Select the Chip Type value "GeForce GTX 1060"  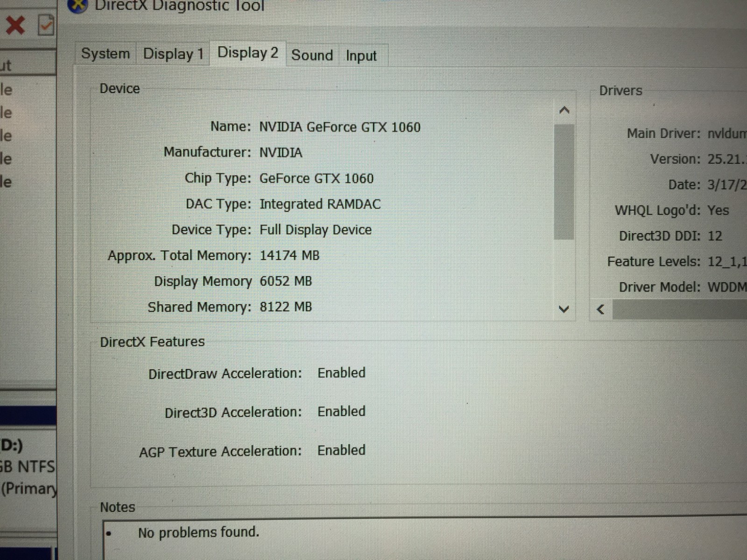(x=317, y=178)
